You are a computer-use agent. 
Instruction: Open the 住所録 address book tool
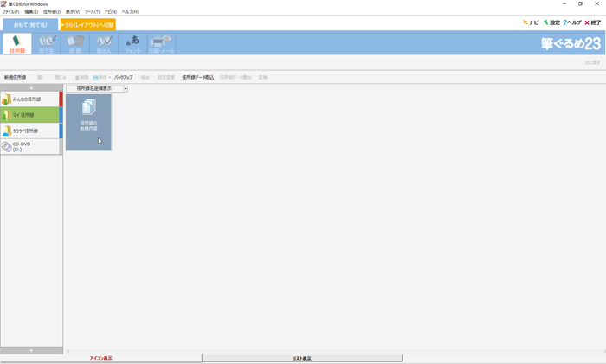[17, 43]
